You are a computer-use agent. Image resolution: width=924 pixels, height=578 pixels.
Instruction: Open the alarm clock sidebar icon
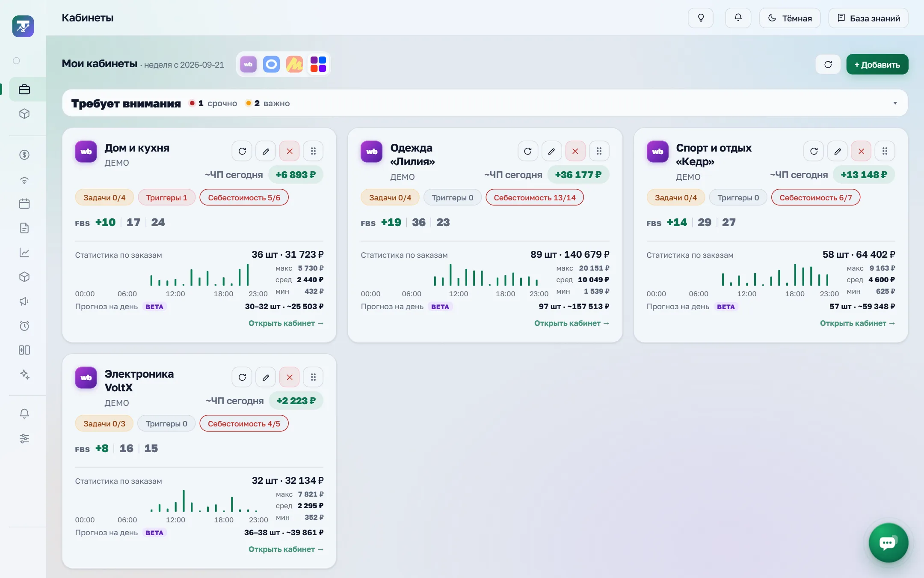click(24, 326)
